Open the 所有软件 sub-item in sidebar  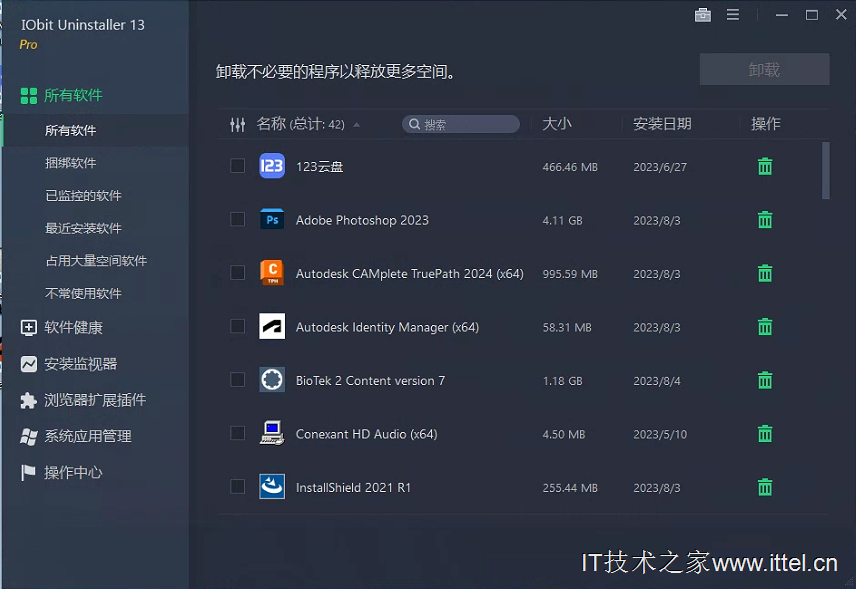tap(70, 130)
